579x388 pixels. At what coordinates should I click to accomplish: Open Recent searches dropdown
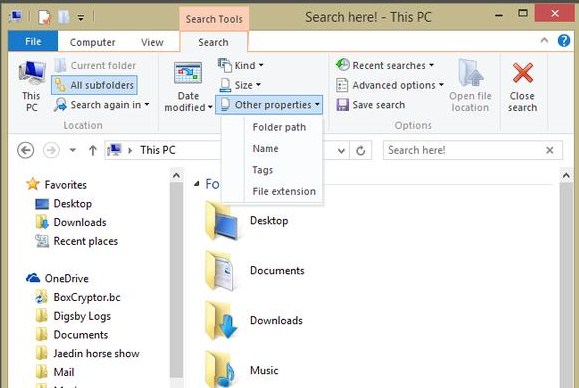coord(385,65)
